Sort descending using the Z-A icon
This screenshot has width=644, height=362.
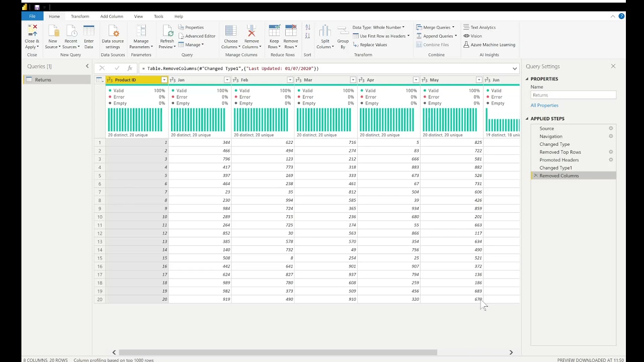(x=307, y=36)
